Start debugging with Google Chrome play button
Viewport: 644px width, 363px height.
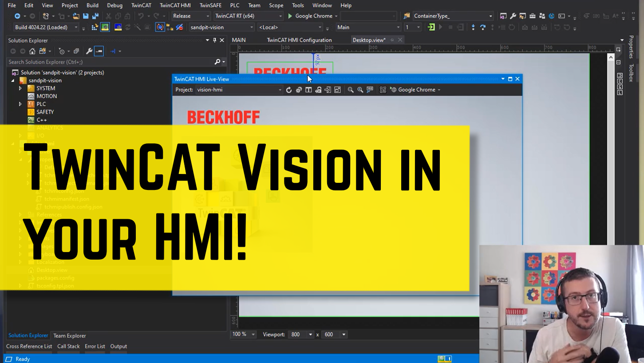pyautogui.click(x=310, y=16)
